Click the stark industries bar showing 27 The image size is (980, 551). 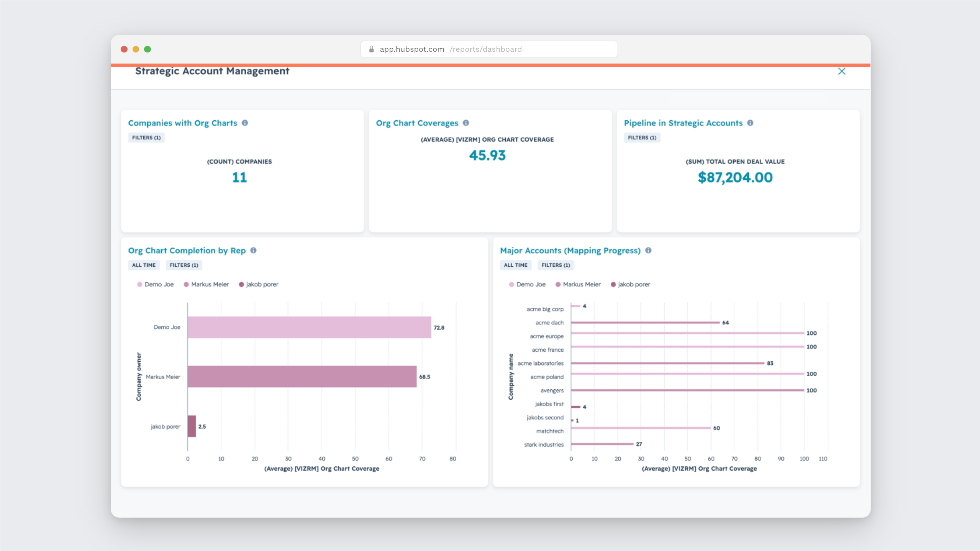tap(602, 444)
